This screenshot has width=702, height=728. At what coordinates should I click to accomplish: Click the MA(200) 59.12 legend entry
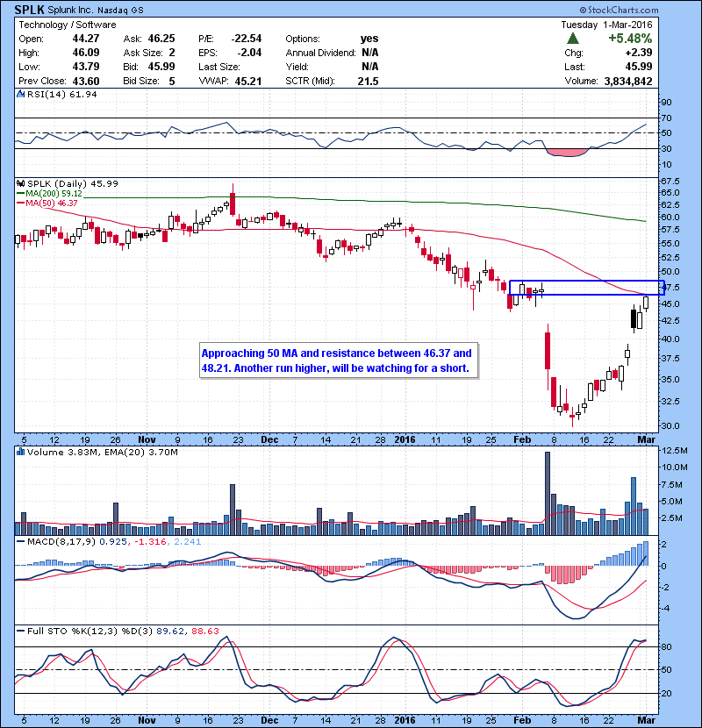click(49, 194)
